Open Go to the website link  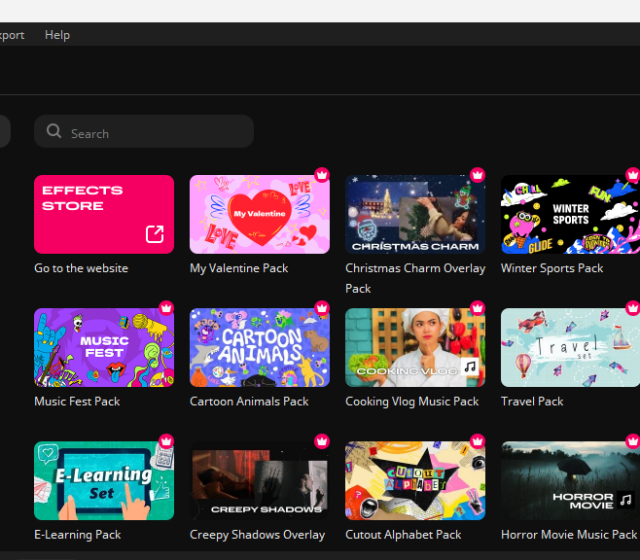click(81, 268)
